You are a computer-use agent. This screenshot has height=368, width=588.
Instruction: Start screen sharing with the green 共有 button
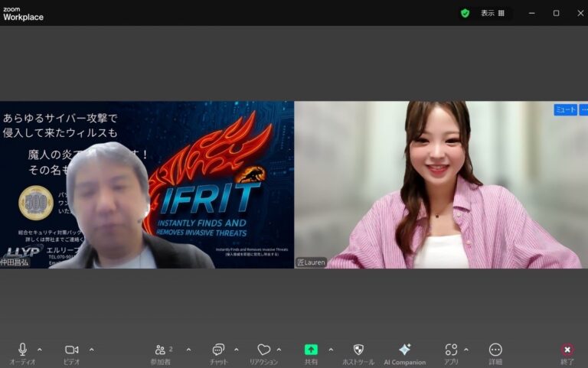(311, 350)
